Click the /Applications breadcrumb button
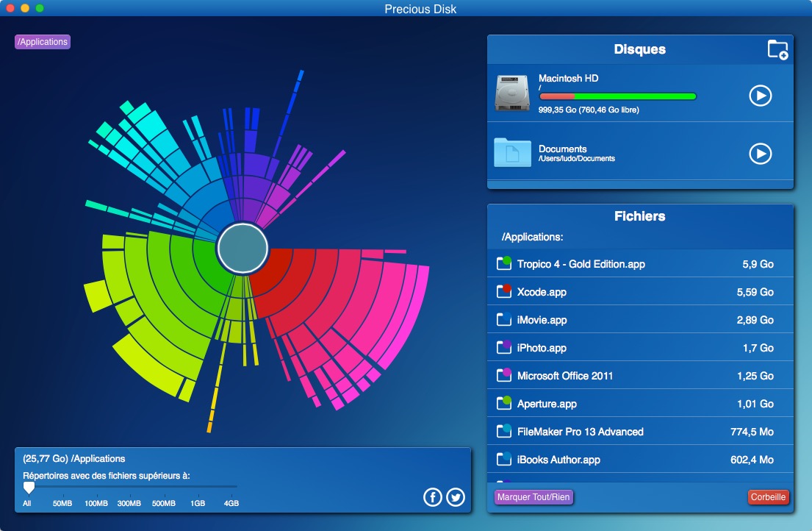Viewport: 812px width, 531px height. 43,42
